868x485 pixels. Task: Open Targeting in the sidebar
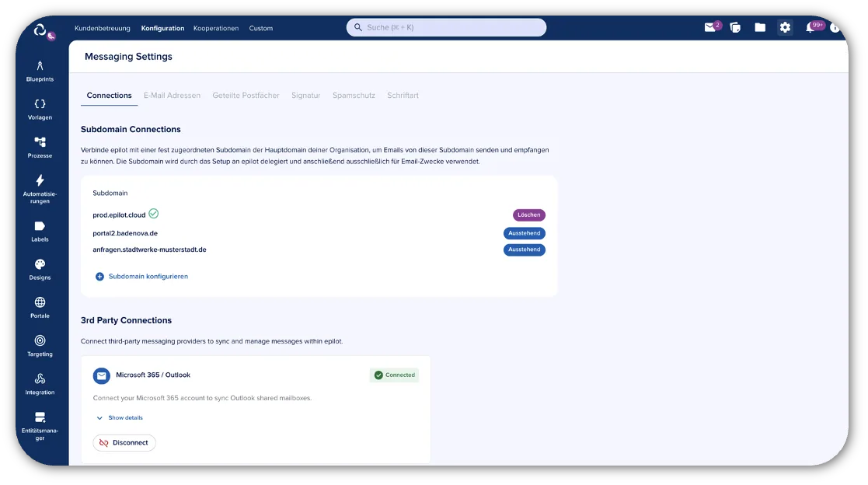pyautogui.click(x=40, y=346)
